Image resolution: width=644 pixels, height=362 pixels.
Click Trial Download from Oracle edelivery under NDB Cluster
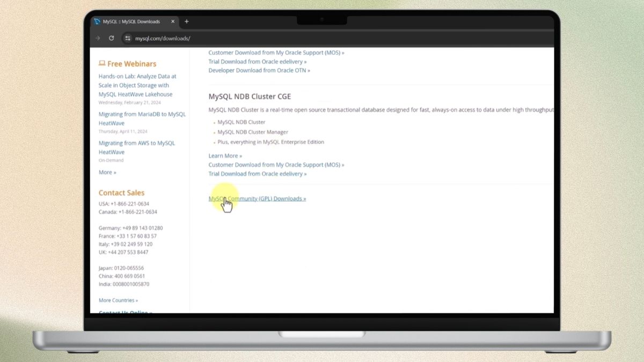coord(258,174)
